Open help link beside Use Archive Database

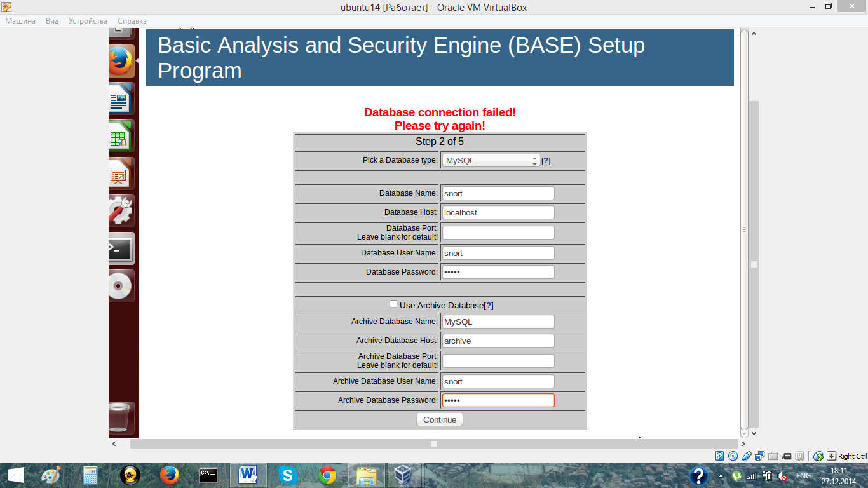point(489,306)
